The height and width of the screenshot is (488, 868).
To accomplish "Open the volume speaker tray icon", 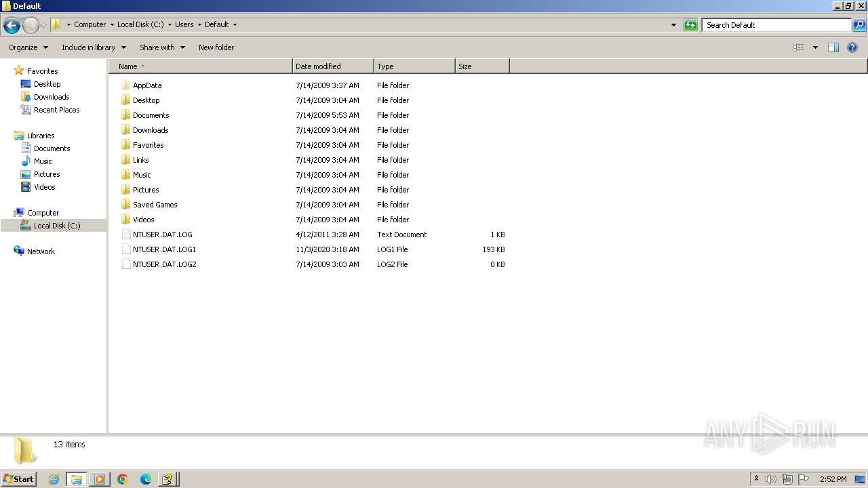I will click(771, 479).
